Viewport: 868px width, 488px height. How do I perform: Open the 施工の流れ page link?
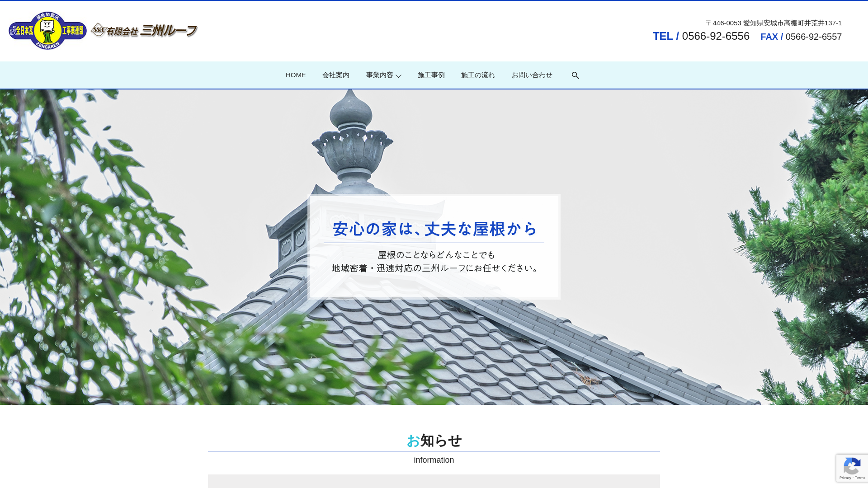pos(477,75)
